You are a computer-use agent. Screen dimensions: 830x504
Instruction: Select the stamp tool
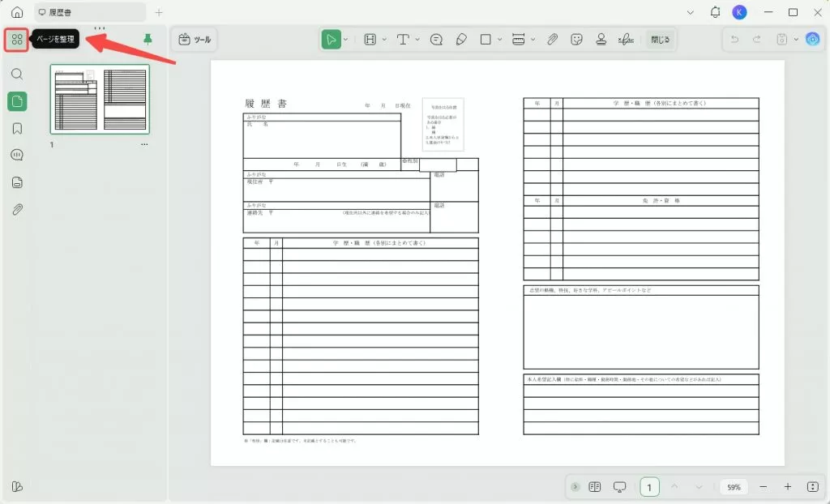[x=601, y=39]
